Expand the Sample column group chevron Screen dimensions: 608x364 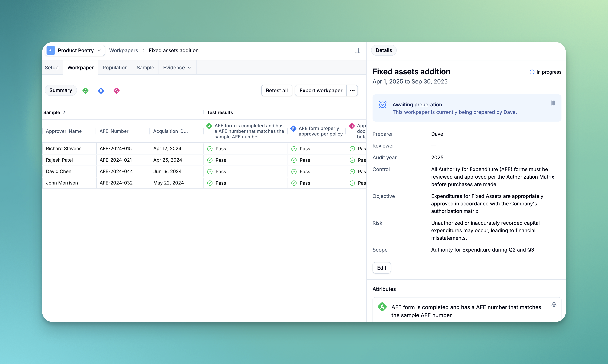point(64,112)
